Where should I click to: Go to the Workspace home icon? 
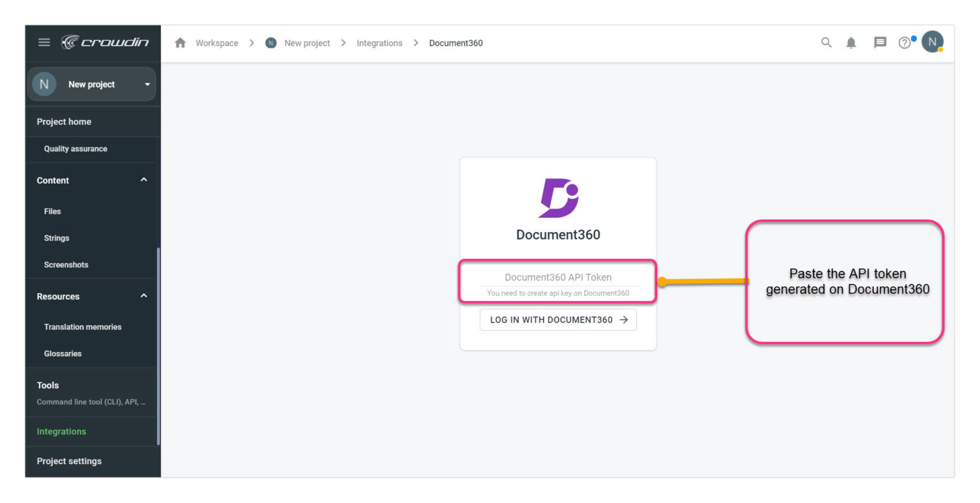pos(181,43)
